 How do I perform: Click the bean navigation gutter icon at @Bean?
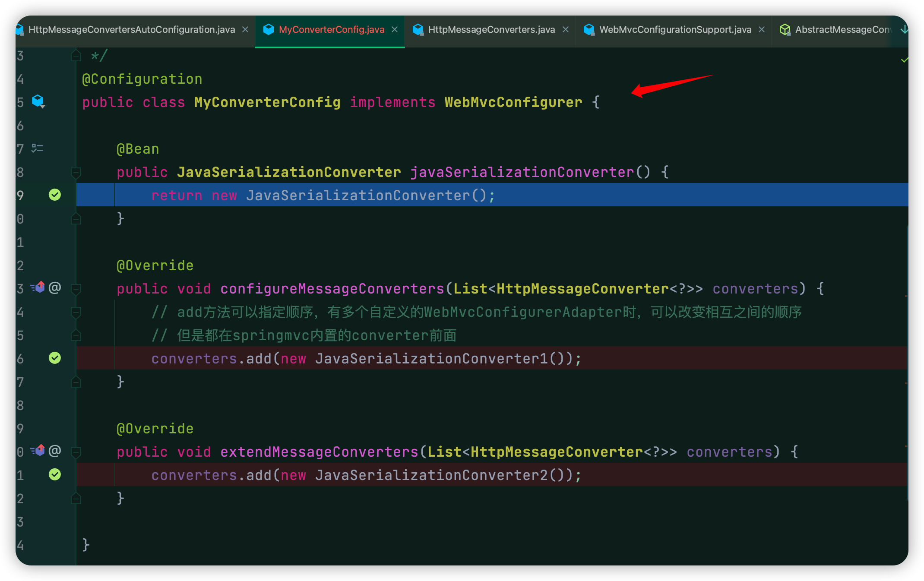38,148
